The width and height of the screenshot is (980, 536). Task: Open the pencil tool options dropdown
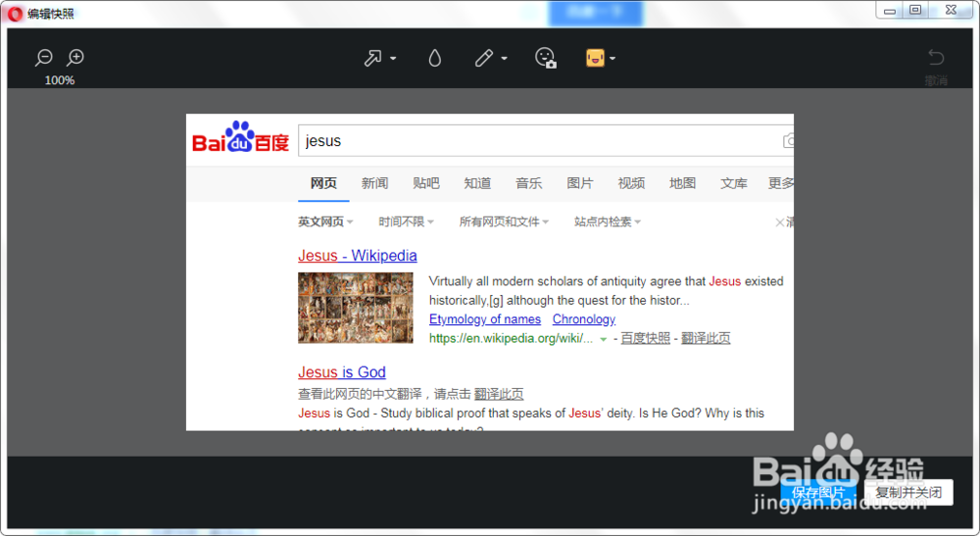505,58
